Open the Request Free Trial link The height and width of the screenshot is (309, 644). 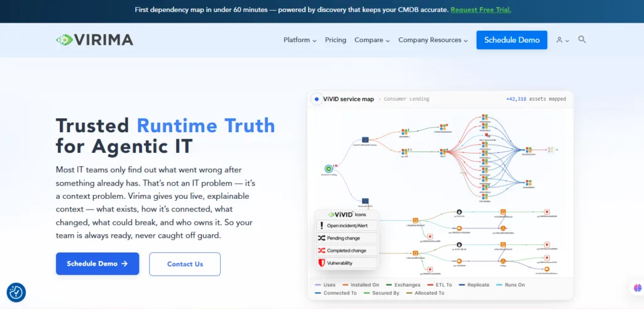point(481,10)
